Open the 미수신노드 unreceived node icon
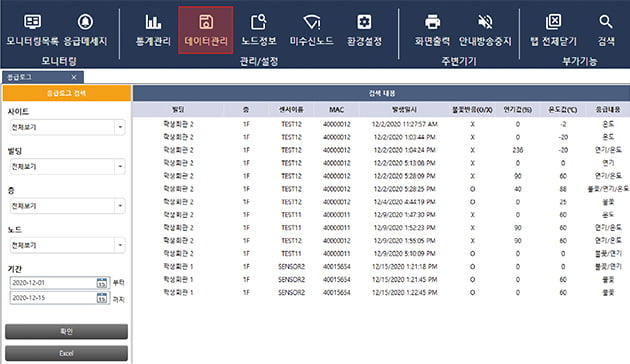 (312, 22)
